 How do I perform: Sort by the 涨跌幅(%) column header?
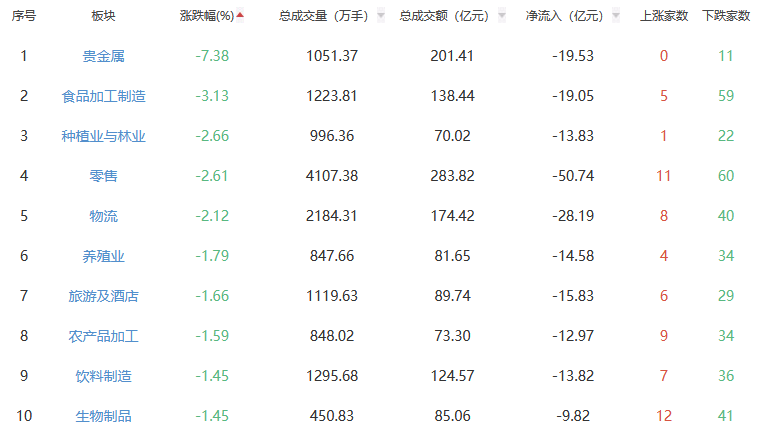tap(207, 16)
